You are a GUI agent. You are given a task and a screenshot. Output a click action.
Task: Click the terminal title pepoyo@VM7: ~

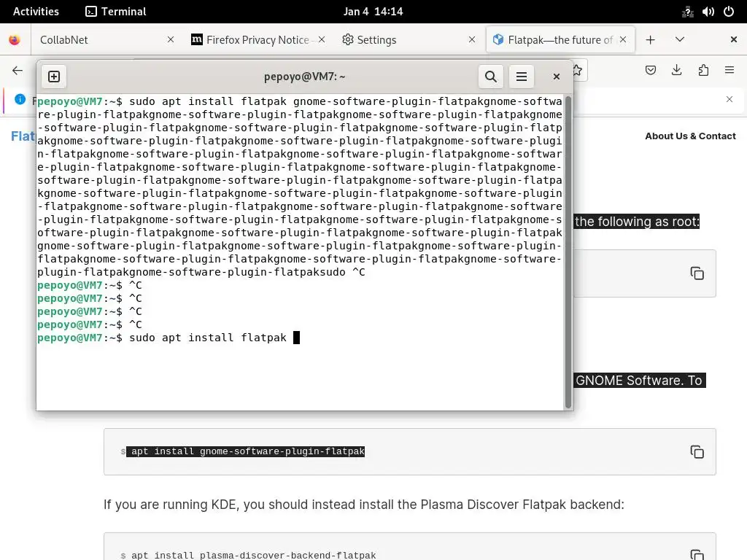[x=304, y=77]
